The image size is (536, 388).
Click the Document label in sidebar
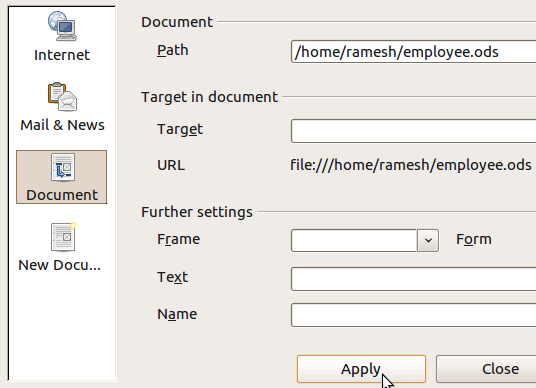(x=62, y=195)
